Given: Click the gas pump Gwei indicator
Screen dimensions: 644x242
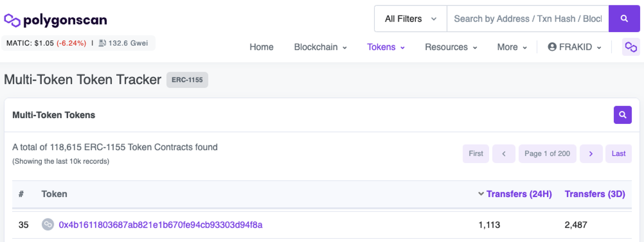Looking at the screenshot, I should [123, 43].
